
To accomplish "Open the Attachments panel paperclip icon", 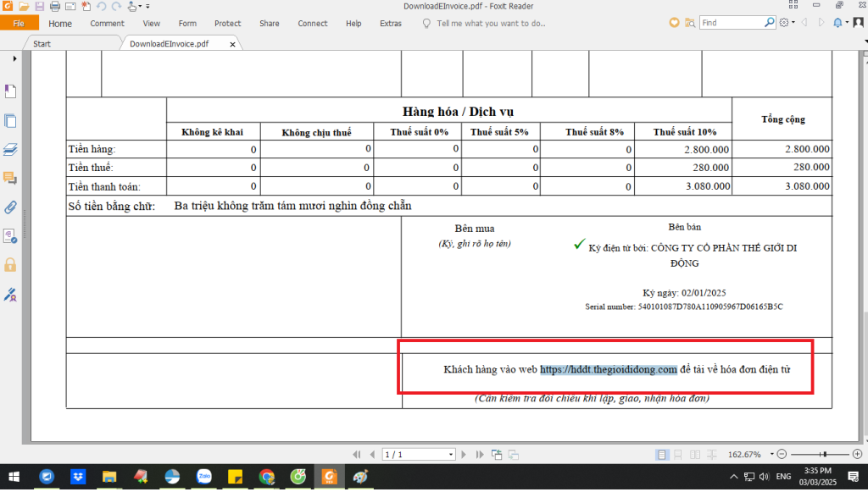I will pos(10,207).
